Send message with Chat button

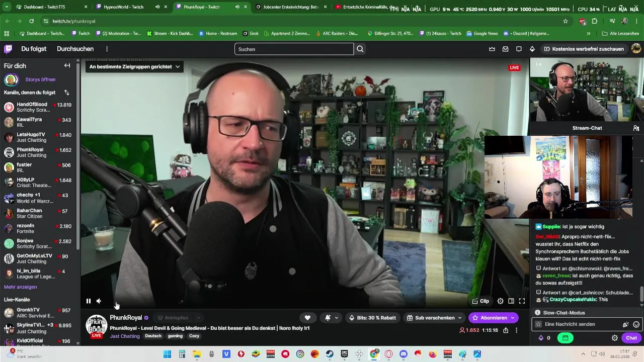631,338
